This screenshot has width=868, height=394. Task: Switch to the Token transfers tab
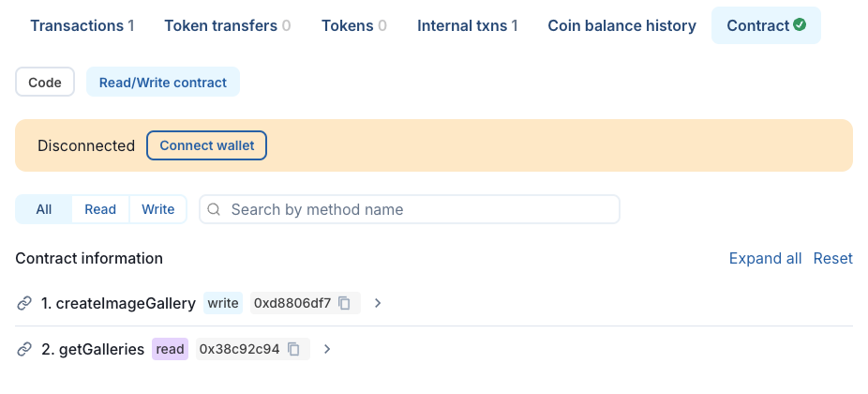point(227,25)
